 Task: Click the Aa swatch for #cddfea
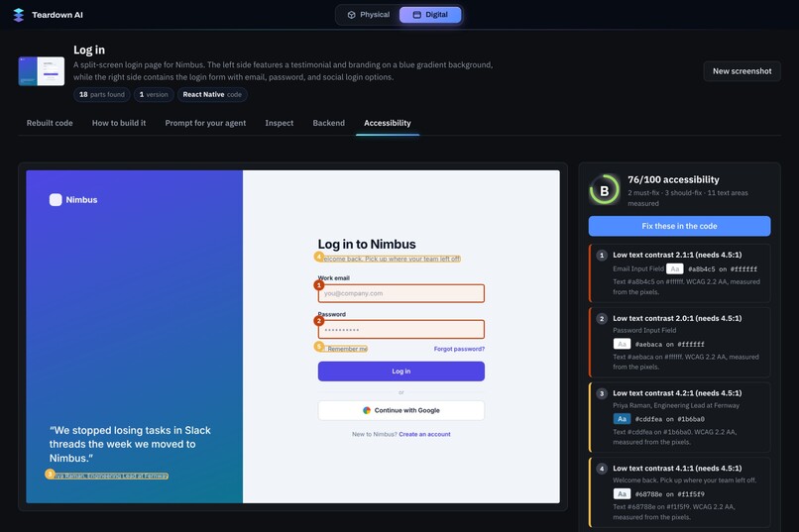click(x=622, y=419)
